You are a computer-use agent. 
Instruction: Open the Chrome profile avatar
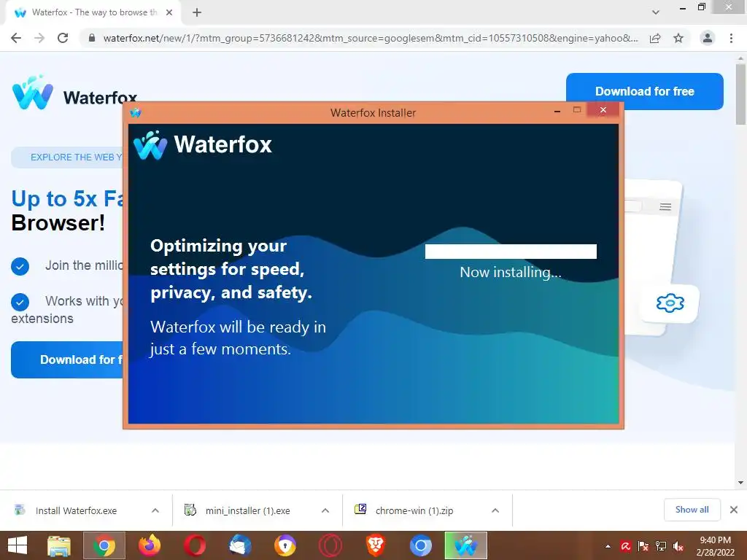pyautogui.click(x=708, y=38)
